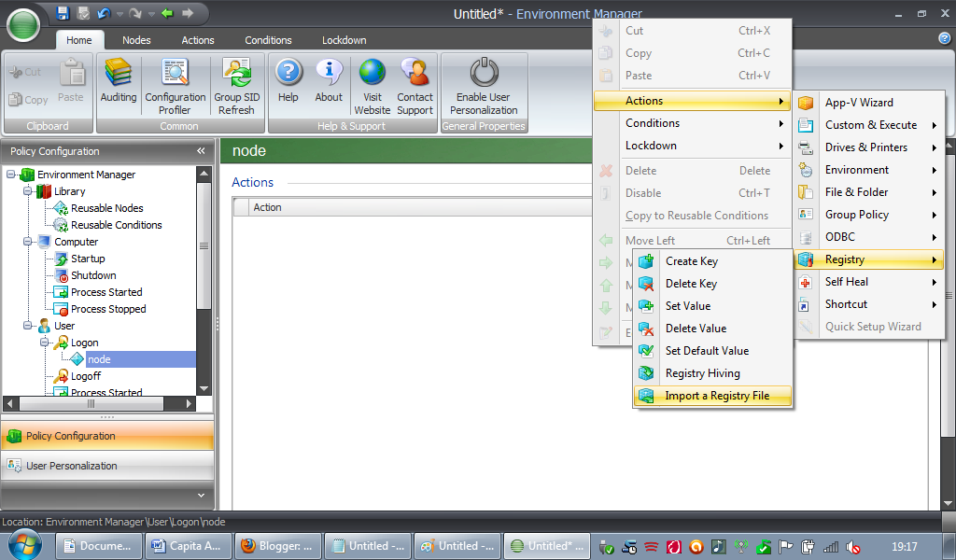The width and height of the screenshot is (956, 560).
Task: Open the Self Heal submenu
Action: [869, 282]
